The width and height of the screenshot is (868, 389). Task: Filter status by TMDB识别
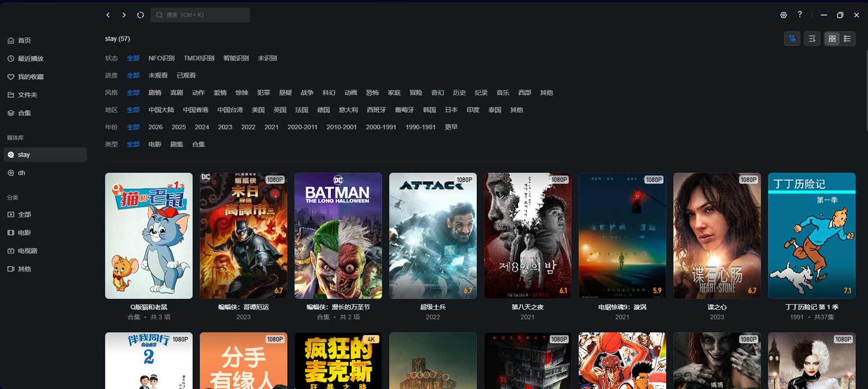pyautogui.click(x=199, y=58)
